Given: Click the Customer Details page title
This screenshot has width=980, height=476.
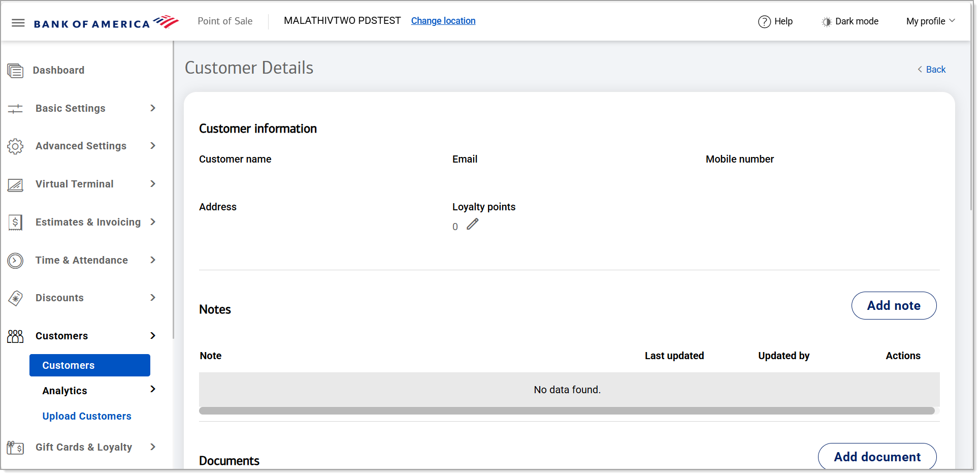Looking at the screenshot, I should click(249, 68).
